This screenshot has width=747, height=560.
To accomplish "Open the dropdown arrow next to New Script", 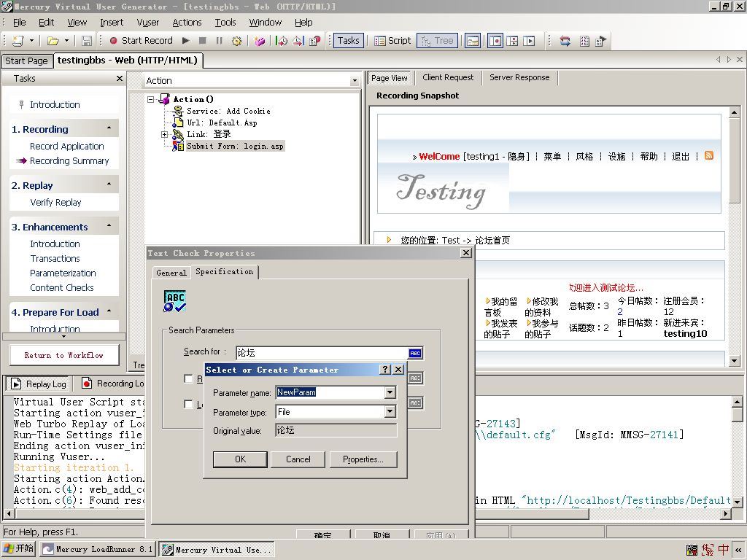I will coord(31,41).
